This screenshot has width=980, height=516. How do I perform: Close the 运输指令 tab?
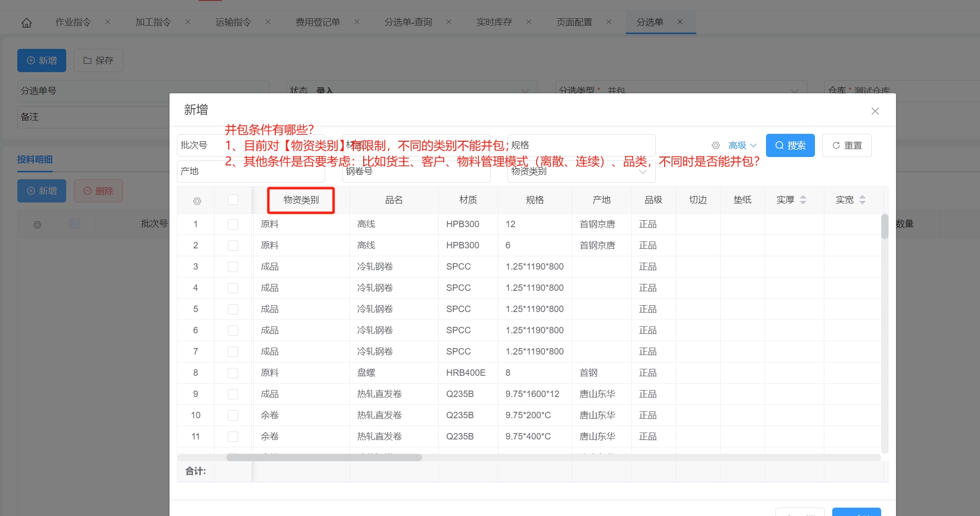pos(268,22)
